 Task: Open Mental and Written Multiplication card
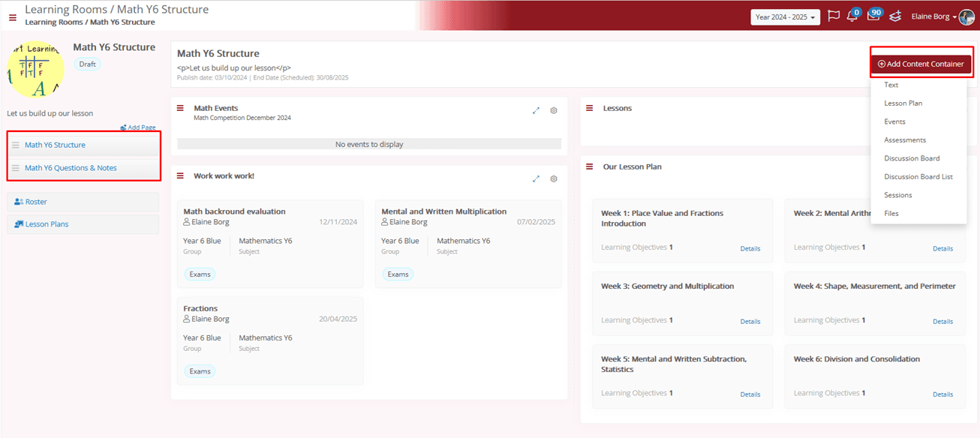468,244
